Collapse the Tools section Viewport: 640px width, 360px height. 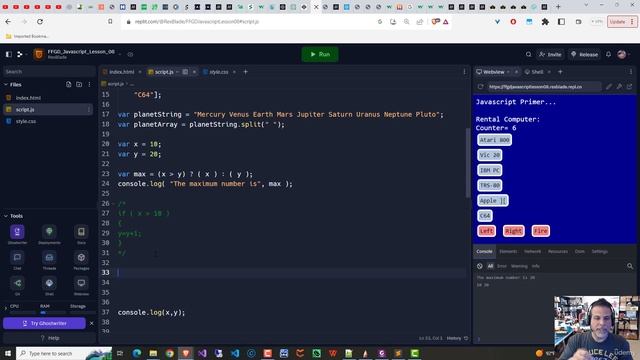(x=6, y=216)
